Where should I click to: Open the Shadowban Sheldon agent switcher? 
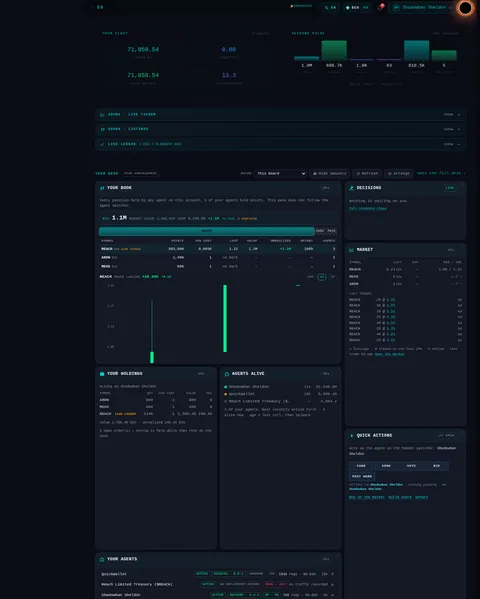coord(423,7)
